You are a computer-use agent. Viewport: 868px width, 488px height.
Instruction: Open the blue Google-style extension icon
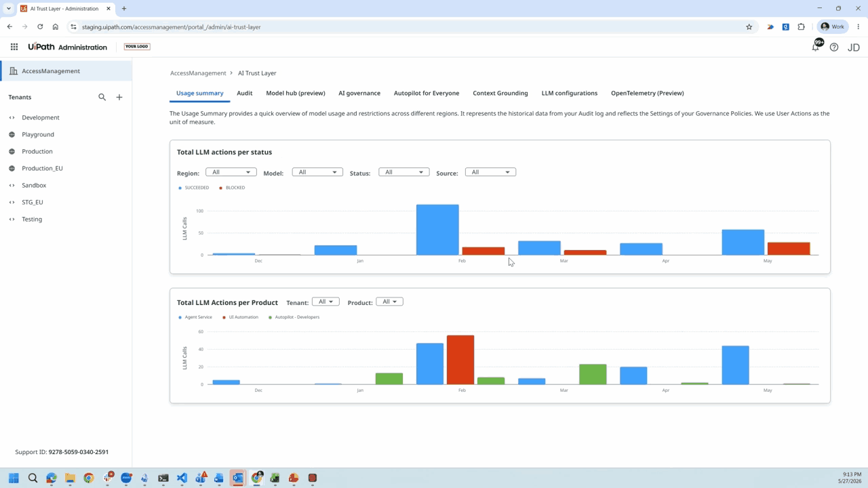785,27
